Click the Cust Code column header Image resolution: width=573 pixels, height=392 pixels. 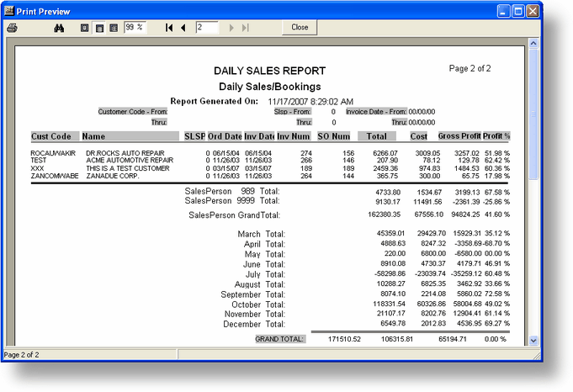[55, 136]
